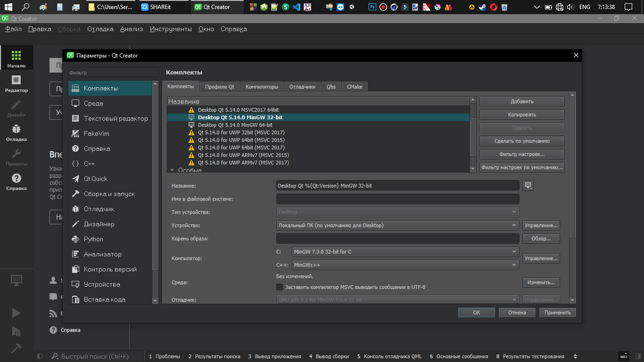The width and height of the screenshot is (644, 362).
Task: Click Сделать по умолчанию button
Action: [x=522, y=141]
